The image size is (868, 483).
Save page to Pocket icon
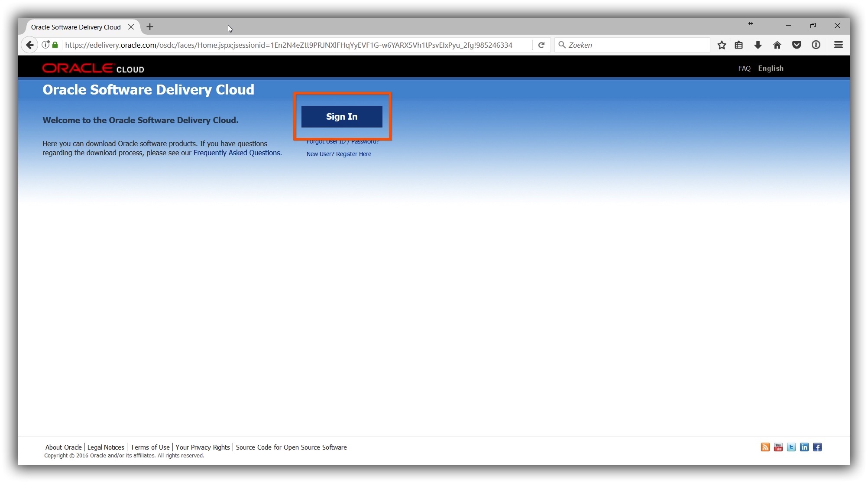(x=796, y=45)
